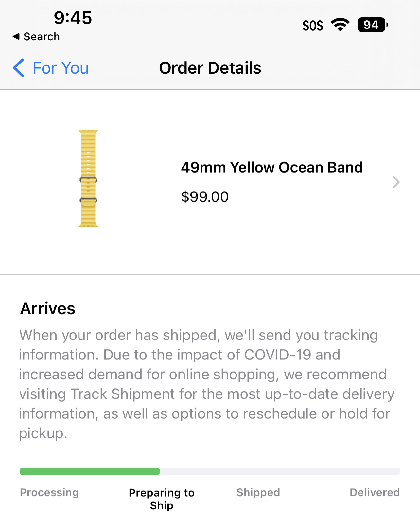Image resolution: width=420 pixels, height=532 pixels.
Task: Select the Processing stage label
Action: tap(49, 492)
